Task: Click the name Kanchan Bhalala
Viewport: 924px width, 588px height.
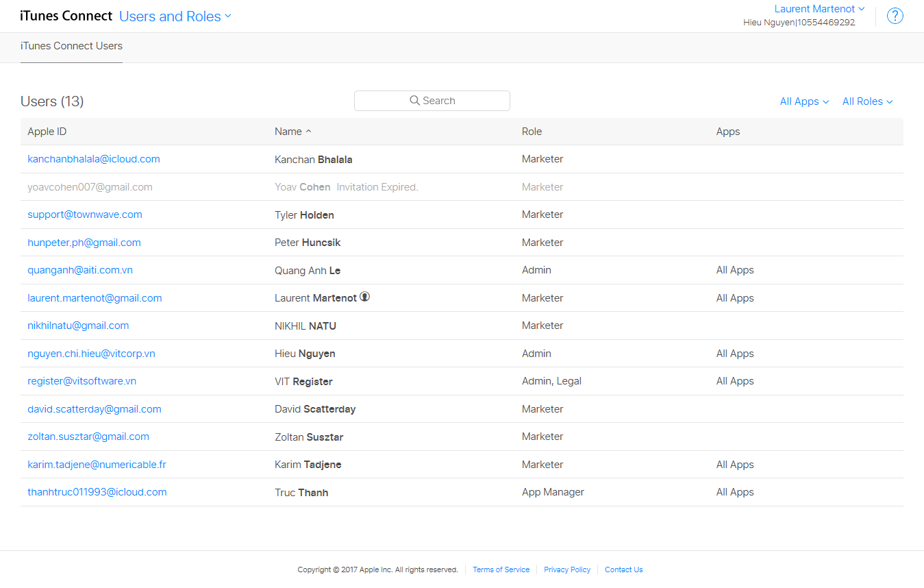Action: [314, 160]
